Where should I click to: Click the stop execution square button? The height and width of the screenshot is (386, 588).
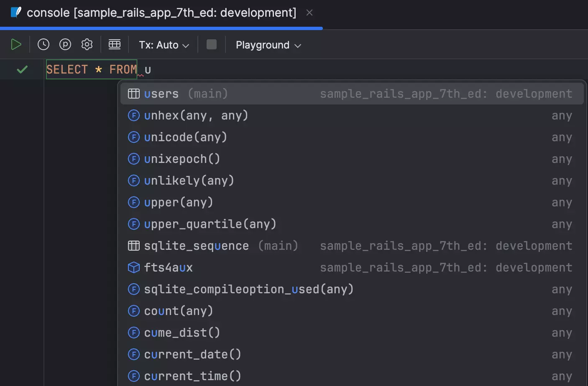coord(212,44)
